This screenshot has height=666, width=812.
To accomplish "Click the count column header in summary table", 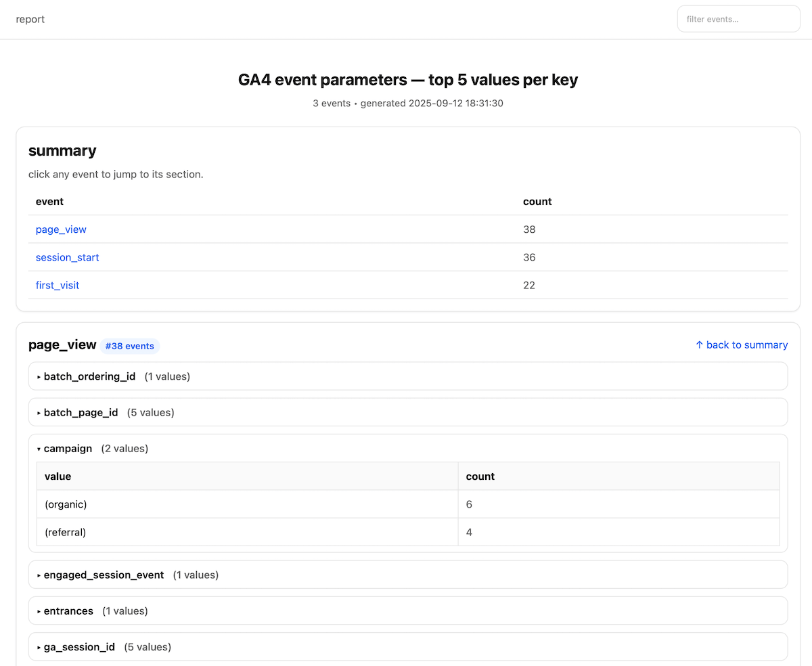I will [537, 201].
